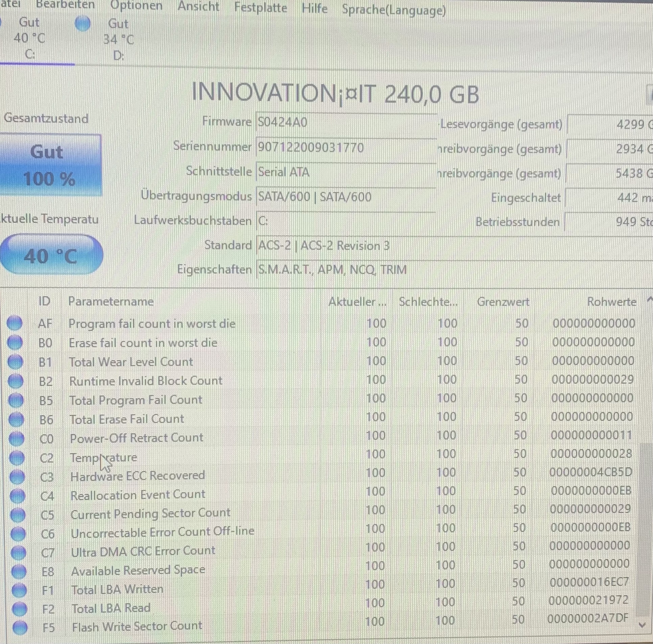Open the Sprache(Language) menu
653x644 pixels.
394,10
